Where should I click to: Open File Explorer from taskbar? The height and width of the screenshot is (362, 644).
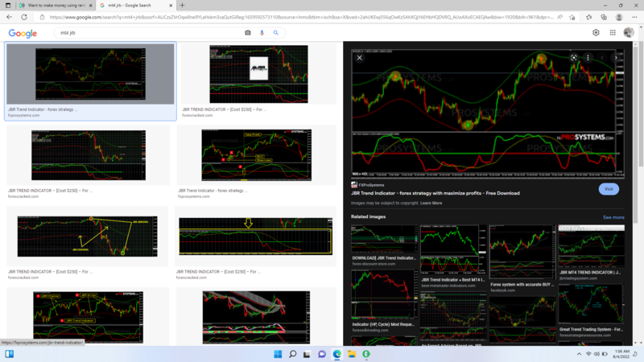[x=352, y=354]
